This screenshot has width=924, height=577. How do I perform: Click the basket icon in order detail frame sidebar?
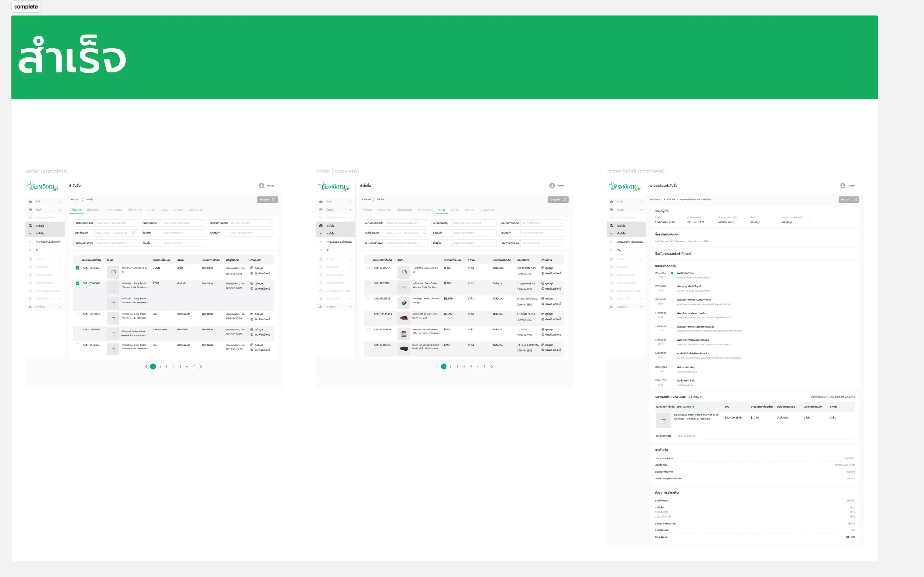611,202
